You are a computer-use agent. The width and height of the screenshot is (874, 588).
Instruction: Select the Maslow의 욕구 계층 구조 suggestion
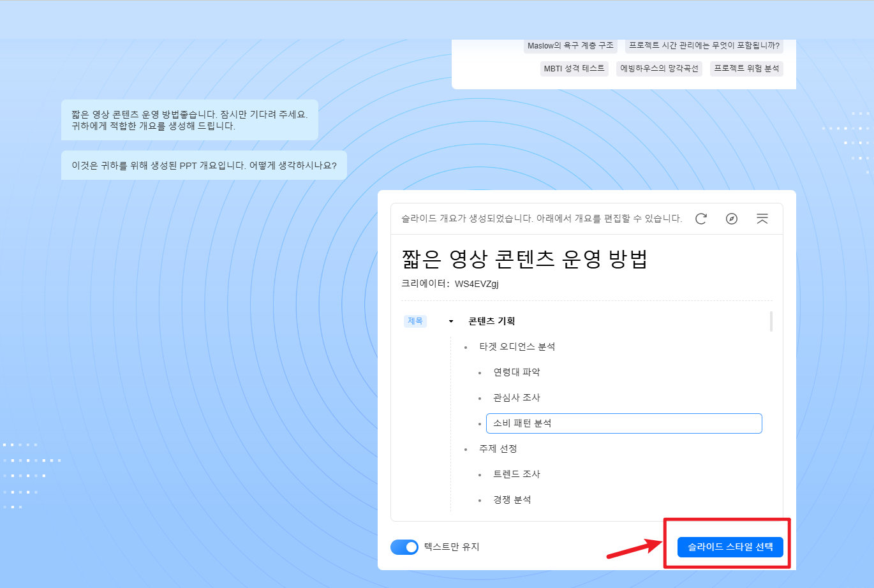point(570,46)
